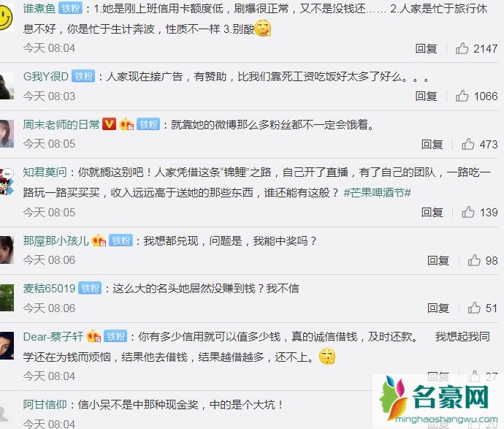Reply to 谁煮鱼's comment

[426, 48]
